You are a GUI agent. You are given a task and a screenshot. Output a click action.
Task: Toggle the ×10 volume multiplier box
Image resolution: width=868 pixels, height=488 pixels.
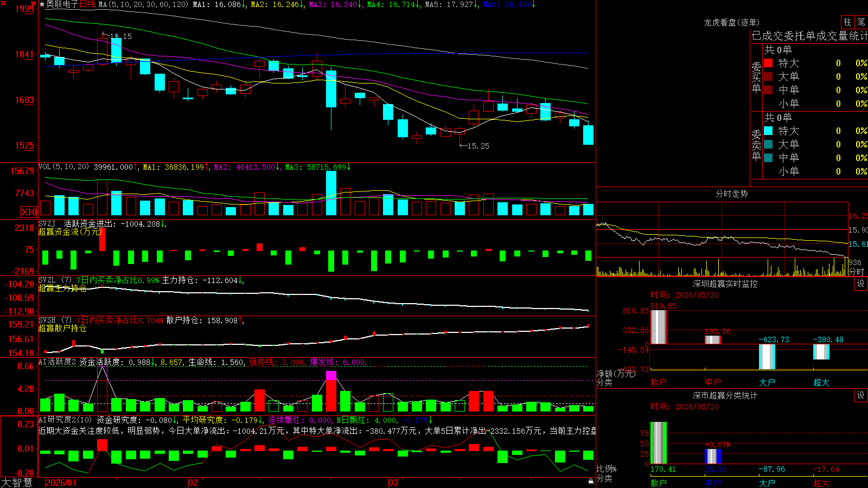point(29,212)
